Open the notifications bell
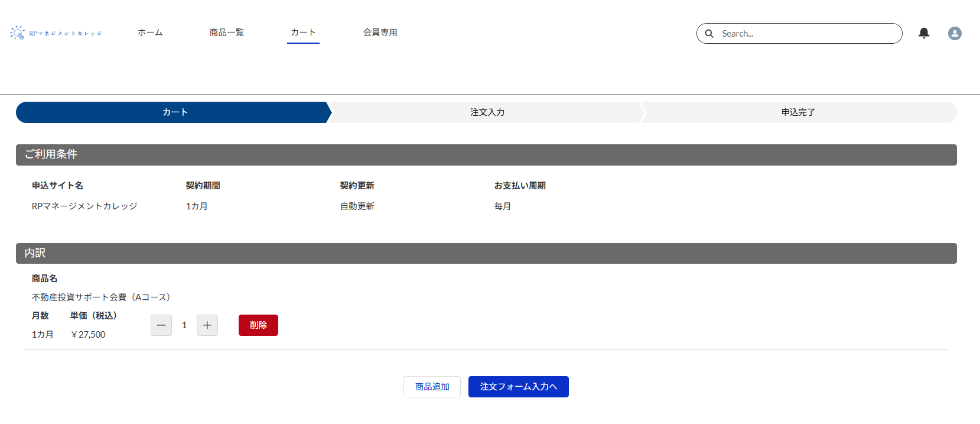The height and width of the screenshot is (424, 980). coord(924,33)
